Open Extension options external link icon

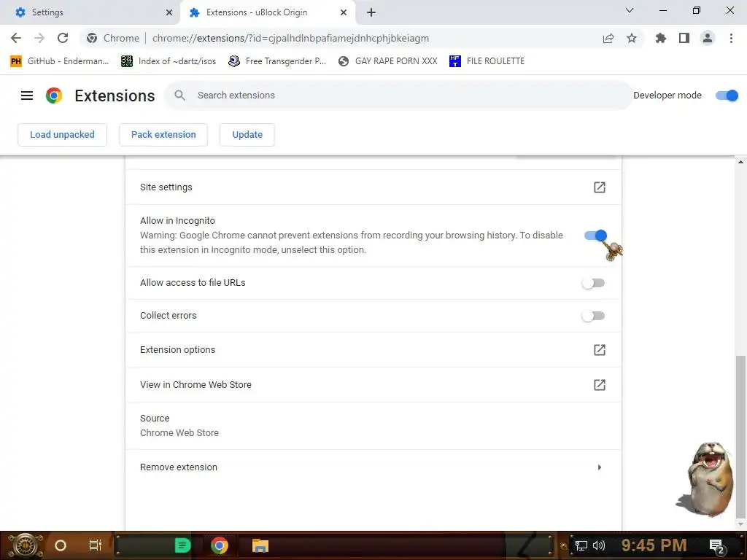point(600,350)
